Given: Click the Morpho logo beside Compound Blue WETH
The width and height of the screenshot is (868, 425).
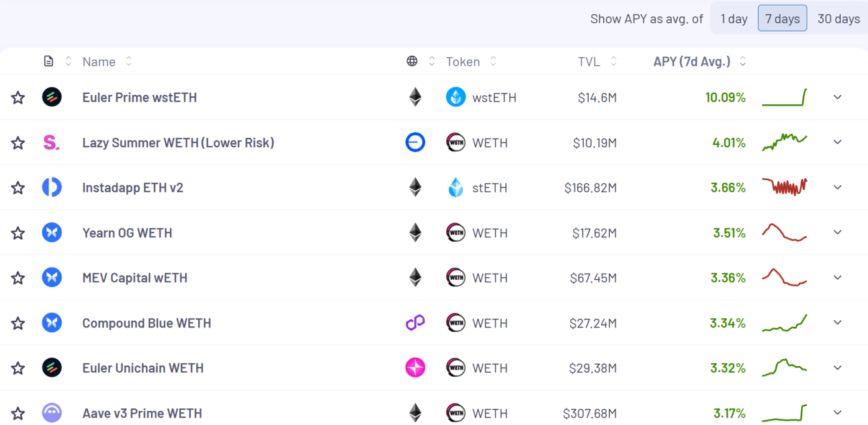Looking at the screenshot, I should 52,323.
